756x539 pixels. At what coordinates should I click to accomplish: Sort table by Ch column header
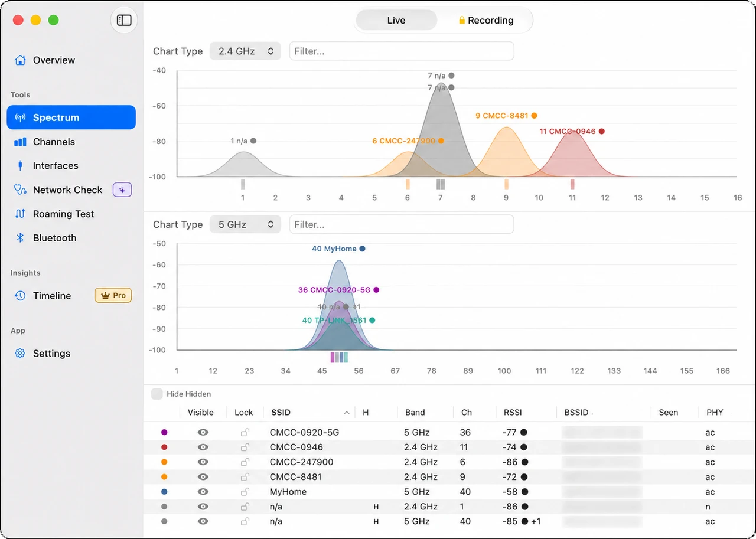(x=467, y=413)
